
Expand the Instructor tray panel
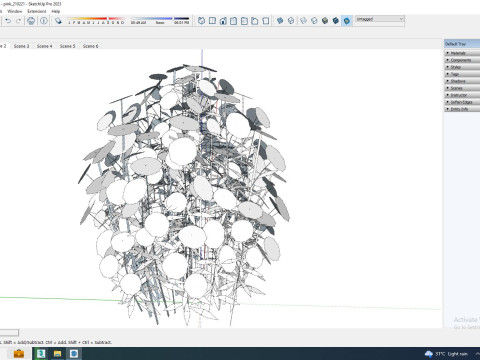[x=462, y=95]
